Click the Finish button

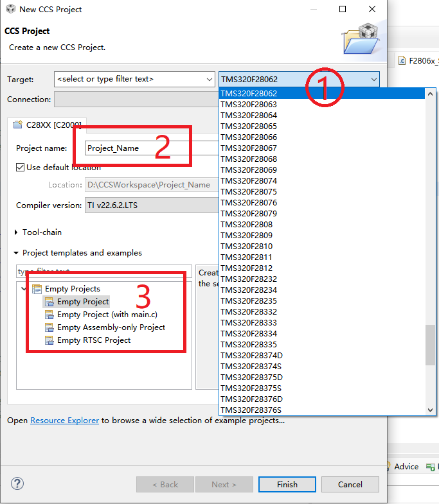click(287, 484)
